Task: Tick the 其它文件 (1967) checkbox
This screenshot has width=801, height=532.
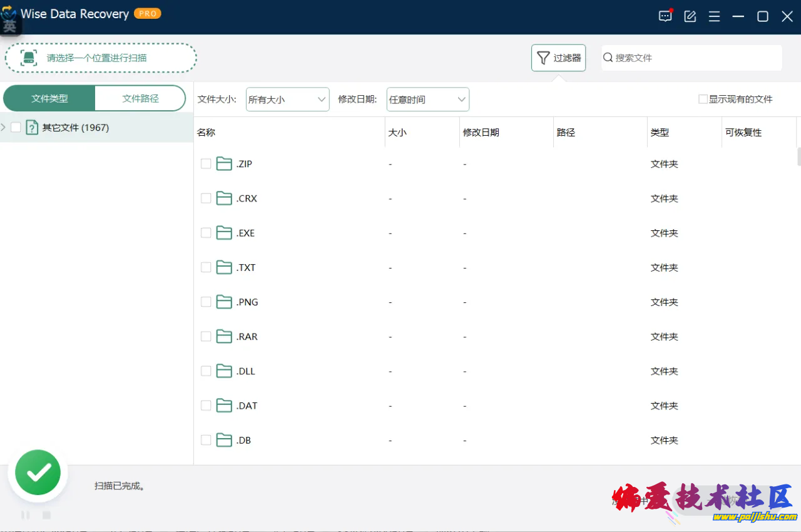Action: pyautogui.click(x=16, y=128)
